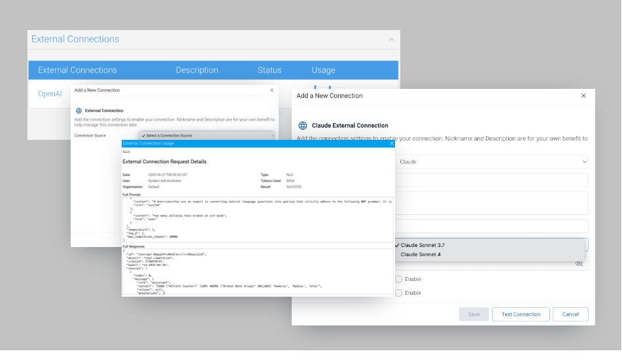Click the globe icon beside Claude External Connection
Image resolution: width=622 pixels, height=364 pixels.
click(x=303, y=125)
